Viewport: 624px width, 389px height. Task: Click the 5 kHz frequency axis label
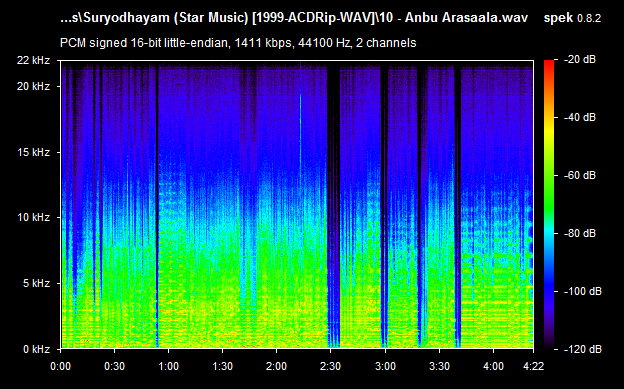[37, 283]
